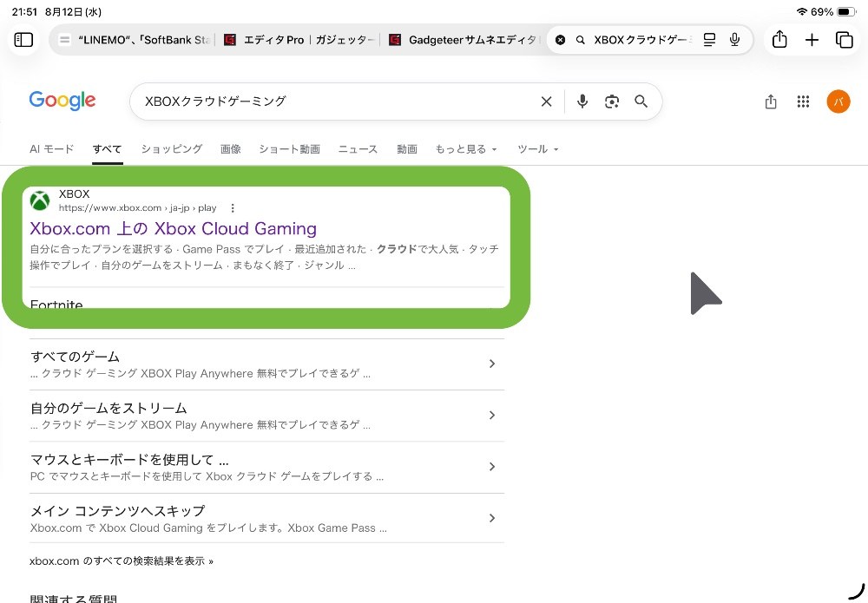Open Safari share sheet icon
Image resolution: width=868 pixels, height=603 pixels.
779,39
